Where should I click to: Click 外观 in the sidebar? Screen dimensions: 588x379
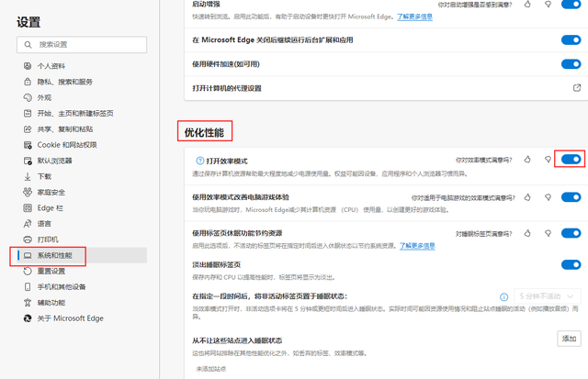pos(44,97)
